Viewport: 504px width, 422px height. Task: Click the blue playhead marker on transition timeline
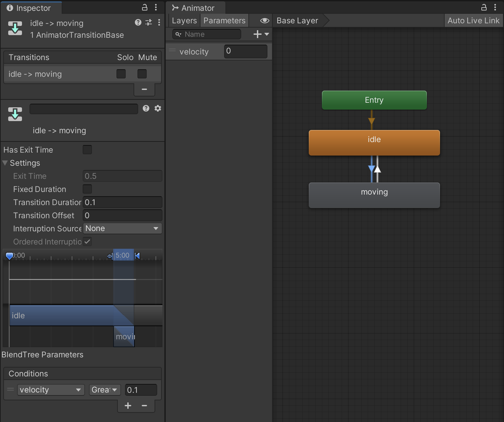pyautogui.click(x=10, y=256)
